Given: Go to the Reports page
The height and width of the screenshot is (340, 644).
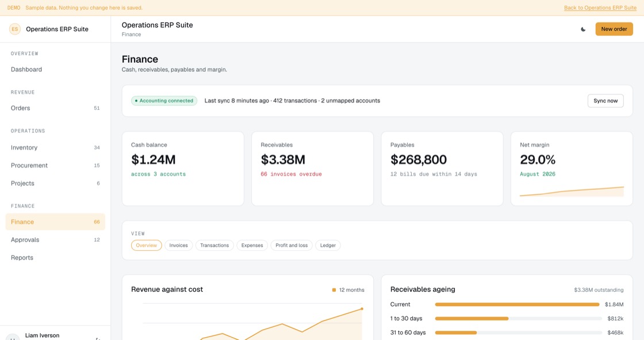Looking at the screenshot, I should pyautogui.click(x=55, y=258).
